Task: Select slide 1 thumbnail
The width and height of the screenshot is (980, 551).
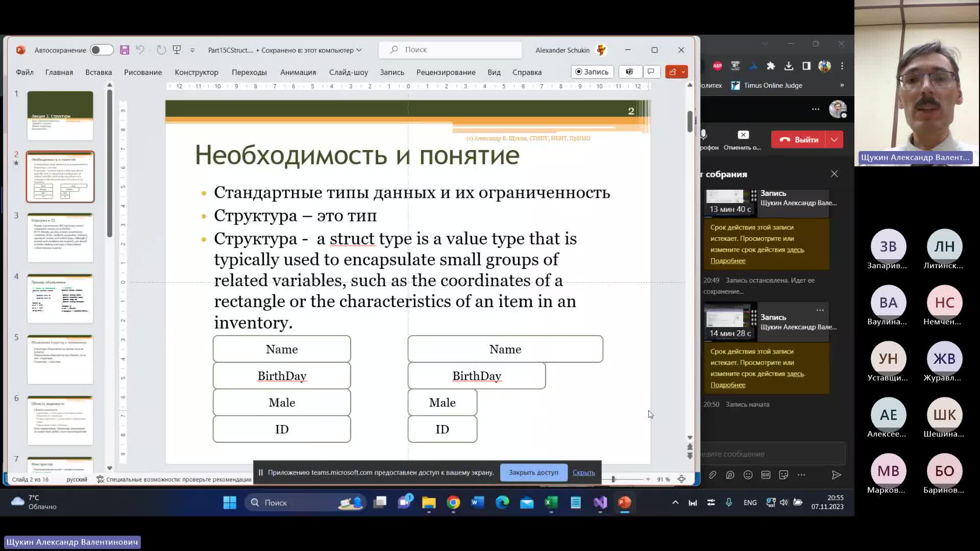Action: pos(60,115)
